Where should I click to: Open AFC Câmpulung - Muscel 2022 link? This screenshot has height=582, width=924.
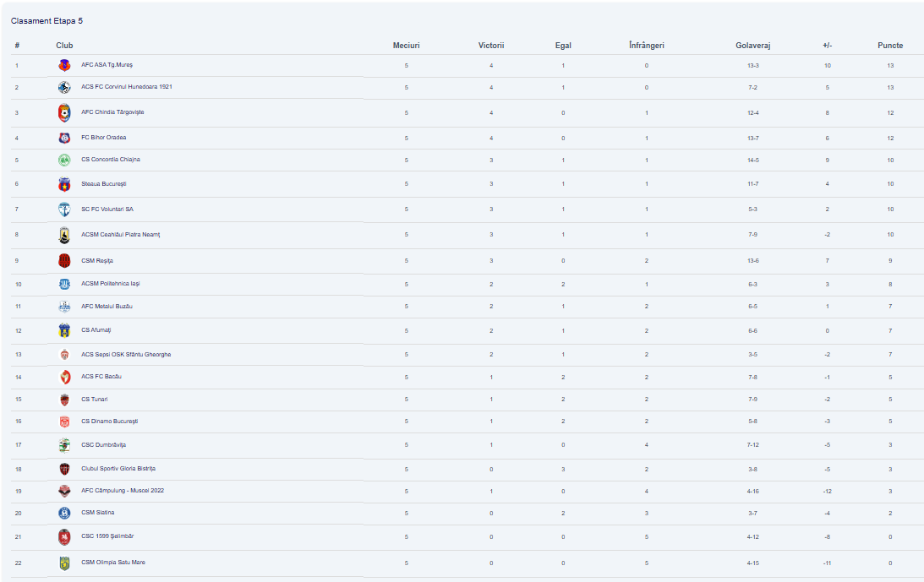(x=121, y=490)
